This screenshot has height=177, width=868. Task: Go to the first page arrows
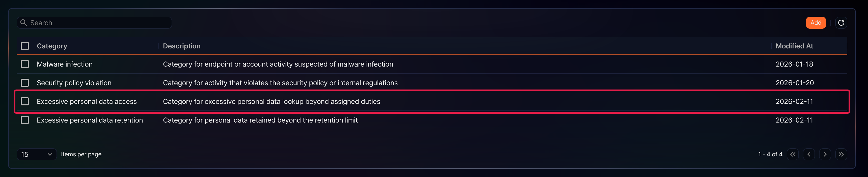coord(793,154)
